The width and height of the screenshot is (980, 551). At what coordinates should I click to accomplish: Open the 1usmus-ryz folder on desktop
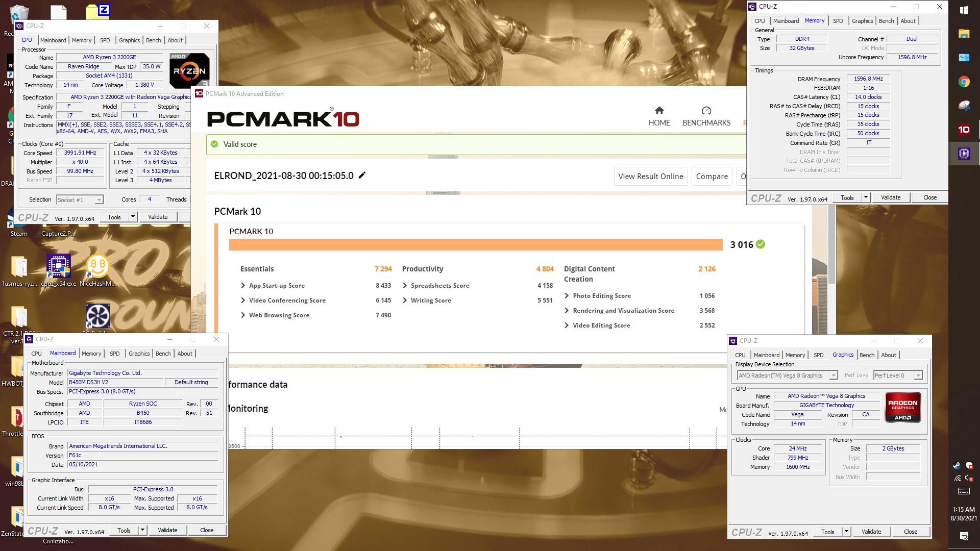tap(19, 270)
